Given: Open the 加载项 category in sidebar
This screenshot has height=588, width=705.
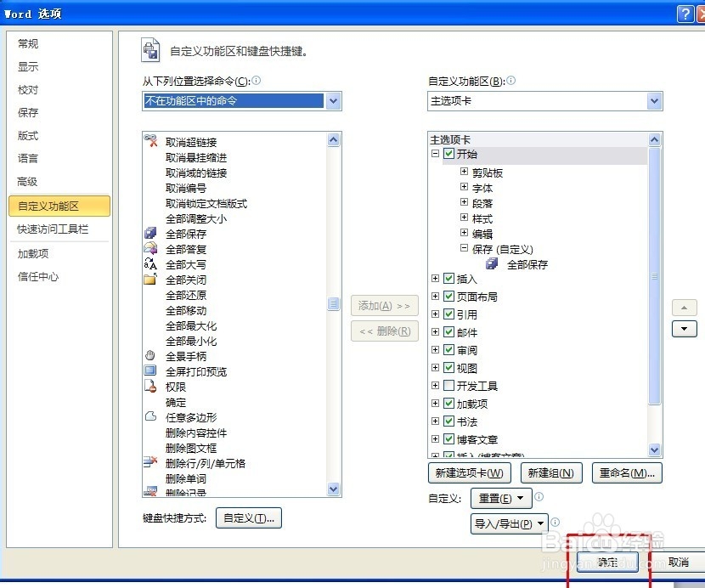Looking at the screenshot, I should point(33,254).
